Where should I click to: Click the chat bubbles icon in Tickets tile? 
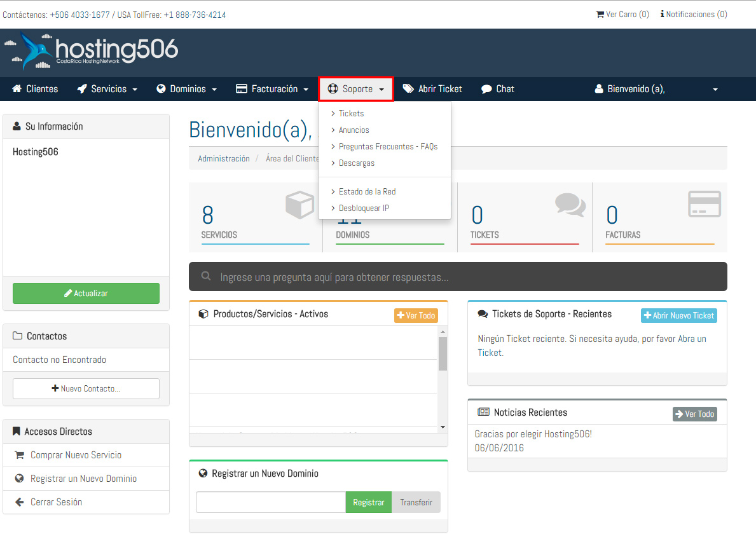point(570,205)
